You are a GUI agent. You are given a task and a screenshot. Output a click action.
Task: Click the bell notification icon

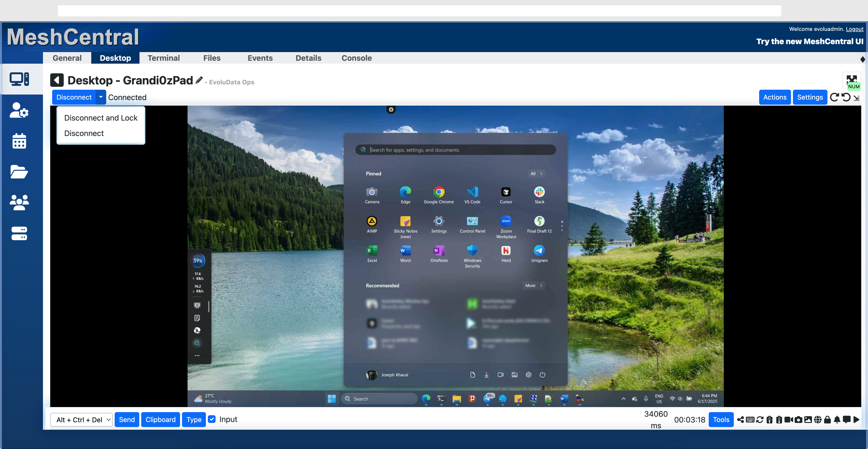coord(837,420)
